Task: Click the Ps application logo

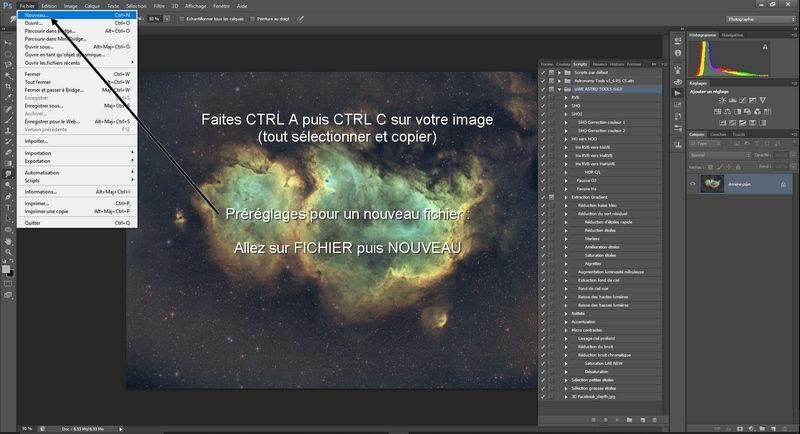Action: [8, 6]
